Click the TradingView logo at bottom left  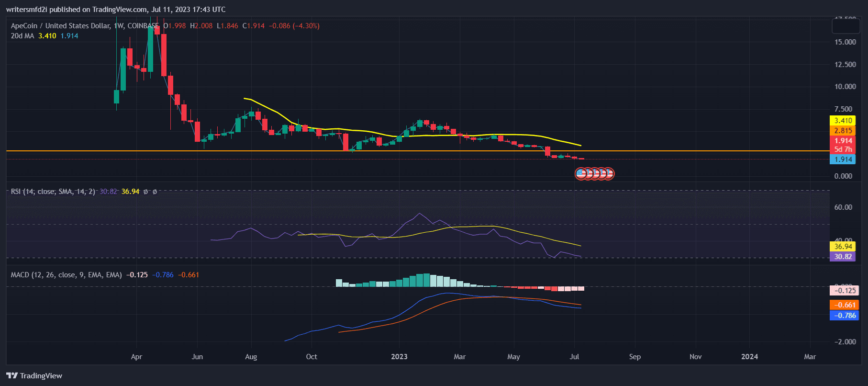34,375
